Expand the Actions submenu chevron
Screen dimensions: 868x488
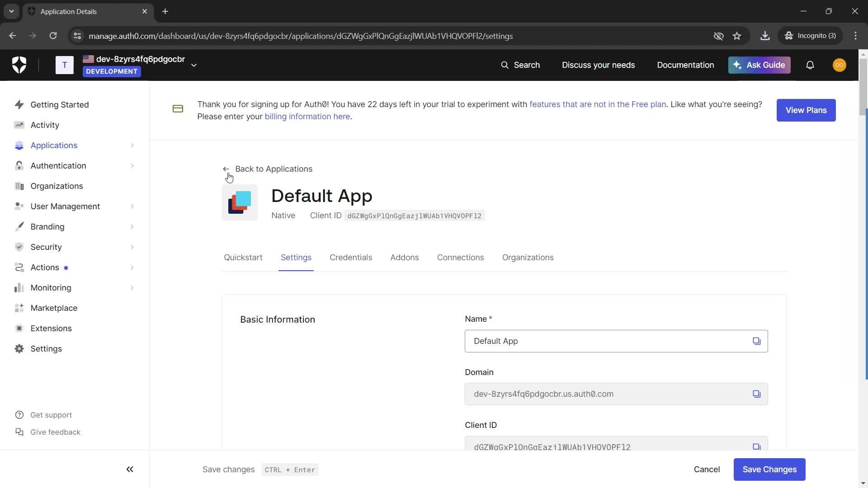[132, 267]
